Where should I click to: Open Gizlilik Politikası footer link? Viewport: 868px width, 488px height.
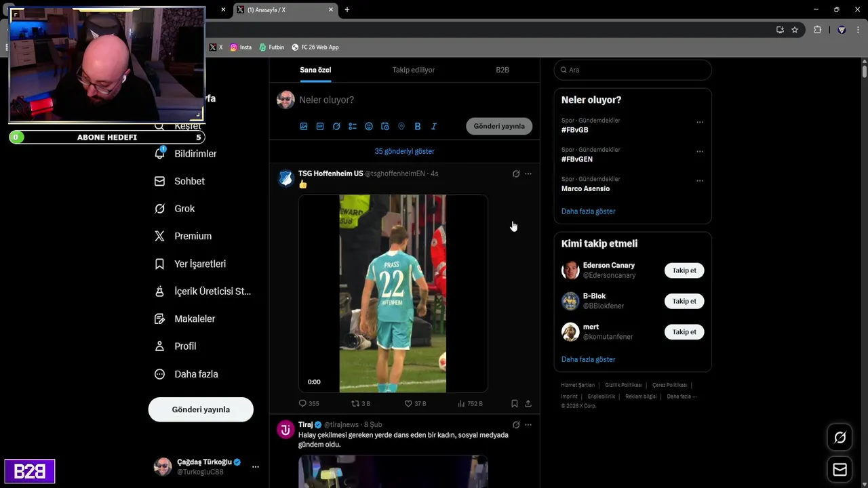click(623, 385)
